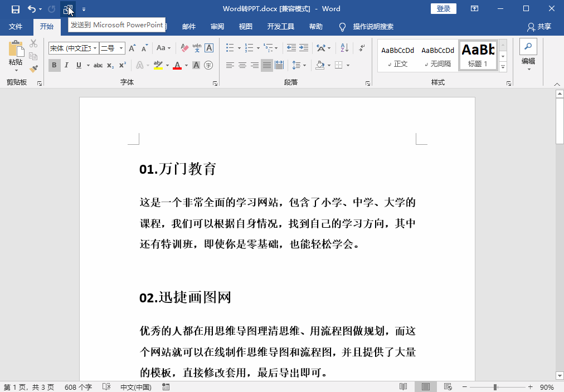Screen dimensions: 564x392
Task: Decrease the paragraph indent
Action: click(291, 48)
